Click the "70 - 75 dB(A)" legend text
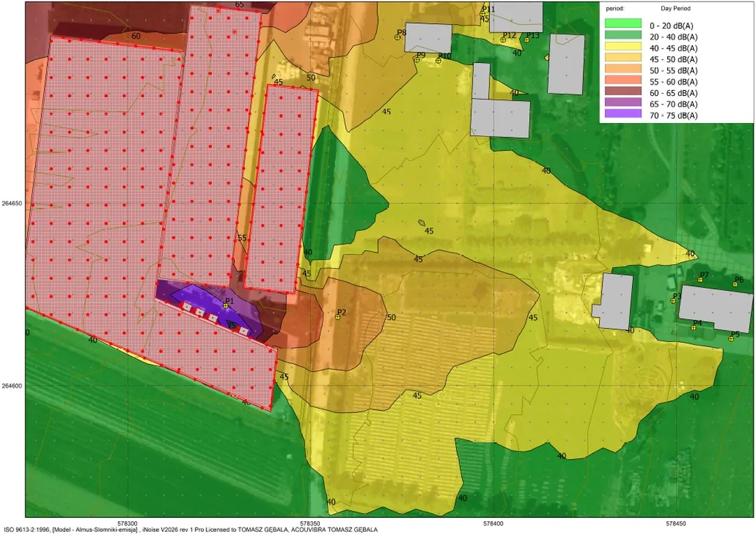 tap(673, 115)
